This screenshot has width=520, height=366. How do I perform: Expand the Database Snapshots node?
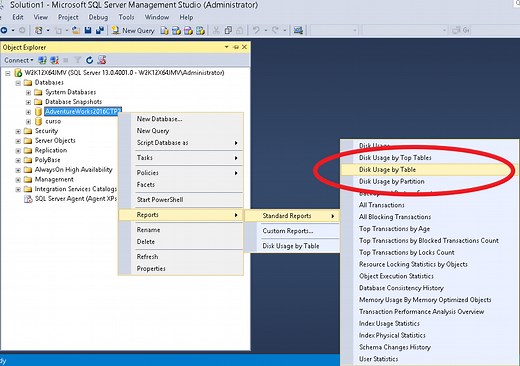[28, 102]
